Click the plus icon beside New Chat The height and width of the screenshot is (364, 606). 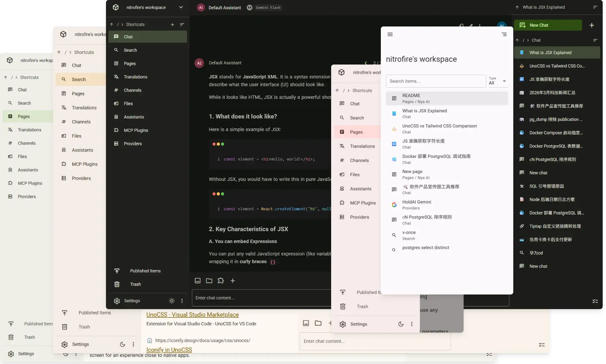coord(592,25)
